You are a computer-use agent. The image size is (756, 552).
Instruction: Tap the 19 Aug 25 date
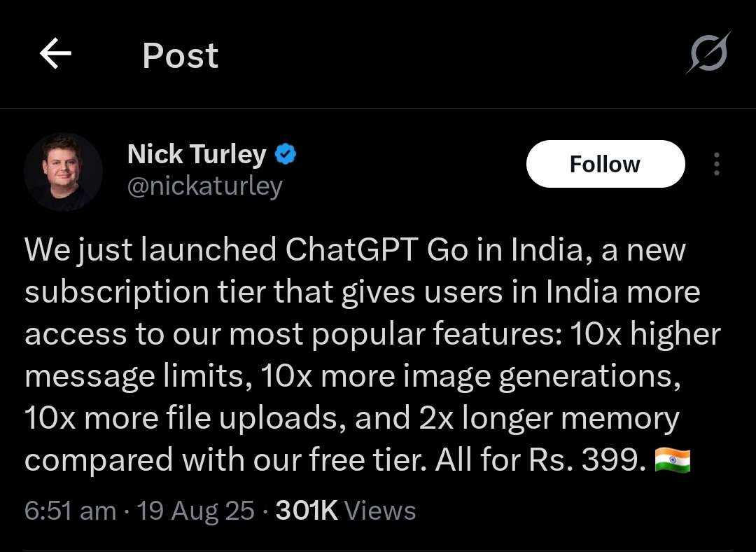pos(195,511)
